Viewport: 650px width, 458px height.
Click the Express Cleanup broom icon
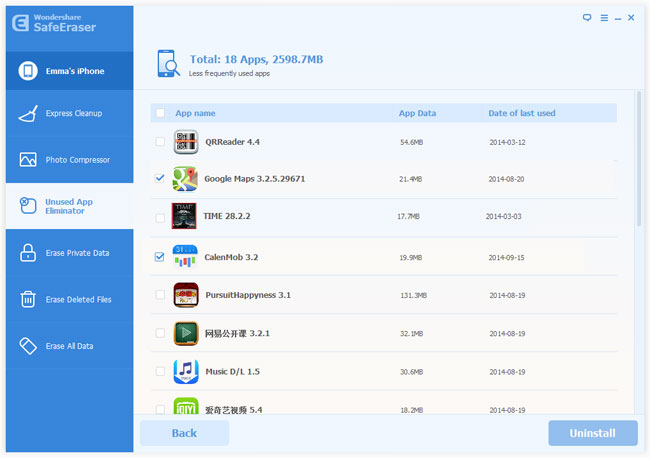click(28, 113)
